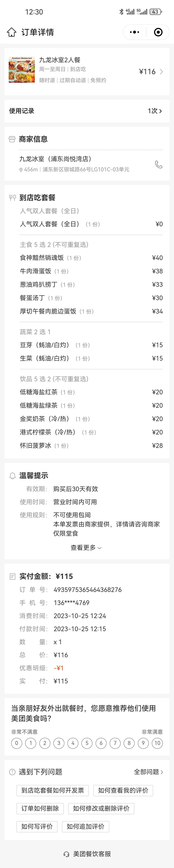
Task: Tap the question mark icon near 遇到下列问题
Action: coord(12,772)
